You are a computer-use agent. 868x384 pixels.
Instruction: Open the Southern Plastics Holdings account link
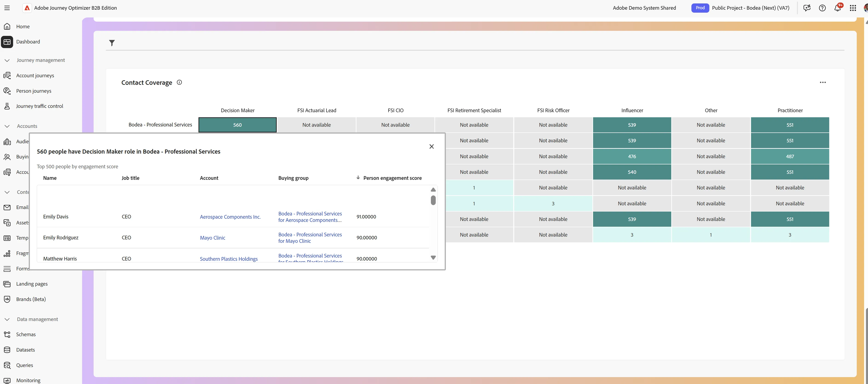(229, 259)
